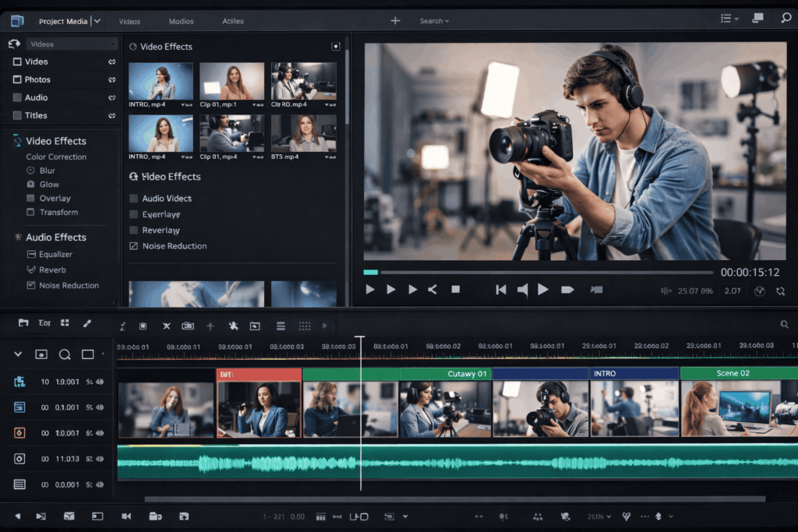Screen dimensions: 798x532
Task: Collapse tracks with the timeline chevron
Action: (18, 354)
